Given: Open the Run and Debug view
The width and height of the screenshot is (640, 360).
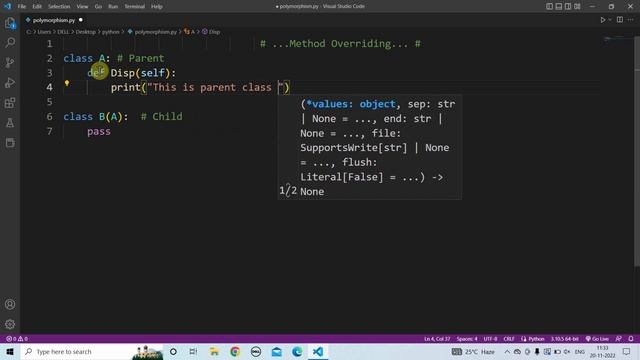Looking at the screenshot, I should click(10, 82).
